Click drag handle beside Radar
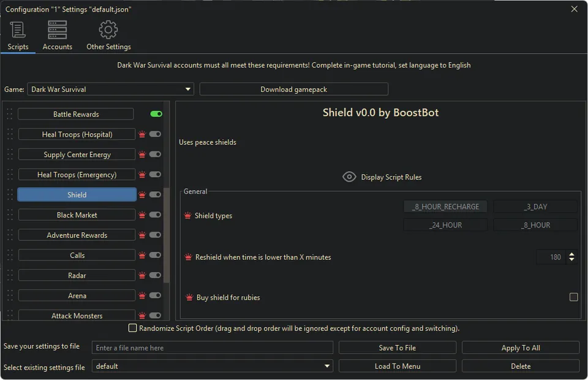 10,275
